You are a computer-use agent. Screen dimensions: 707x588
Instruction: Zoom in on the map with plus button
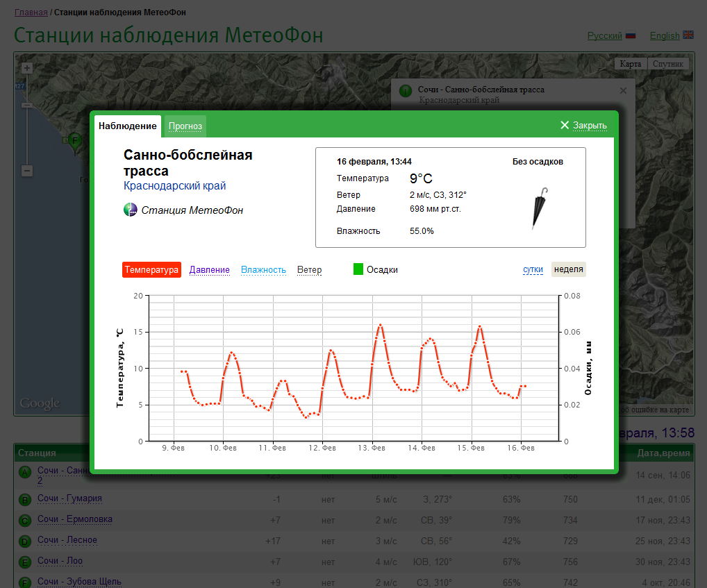click(27, 68)
